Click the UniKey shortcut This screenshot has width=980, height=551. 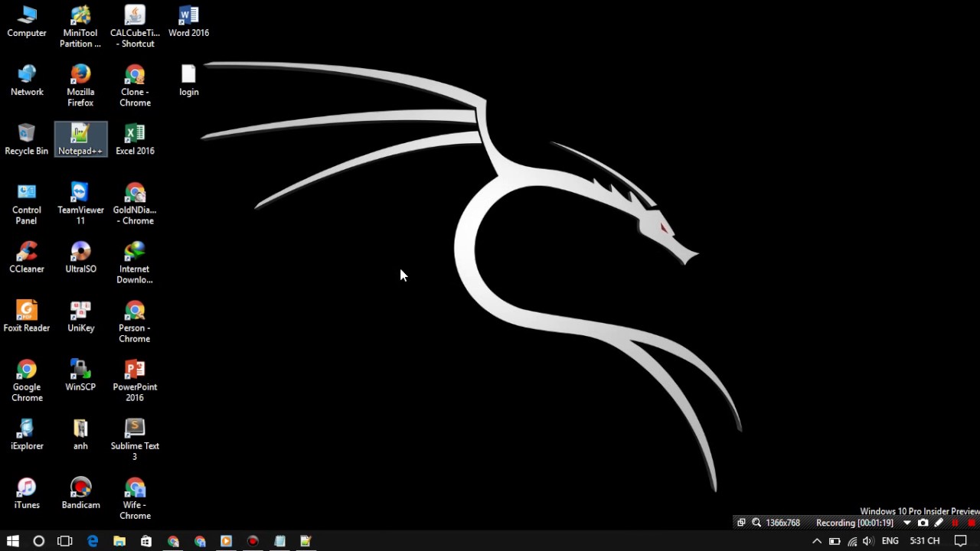[x=80, y=316]
